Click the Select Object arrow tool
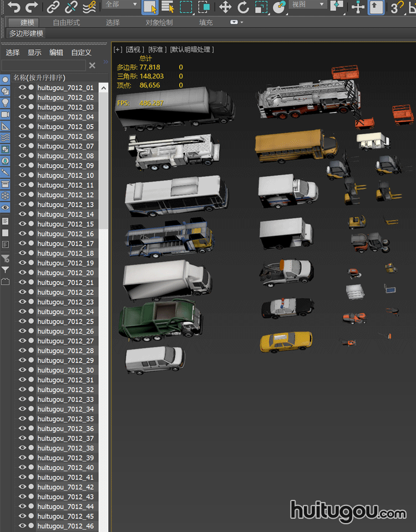 tap(149, 7)
